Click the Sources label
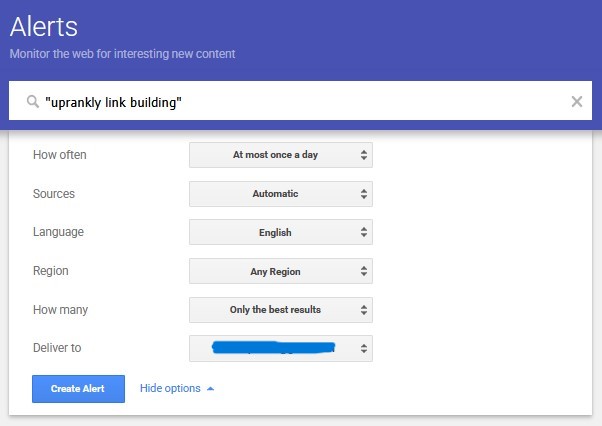The image size is (602, 426). click(x=54, y=194)
